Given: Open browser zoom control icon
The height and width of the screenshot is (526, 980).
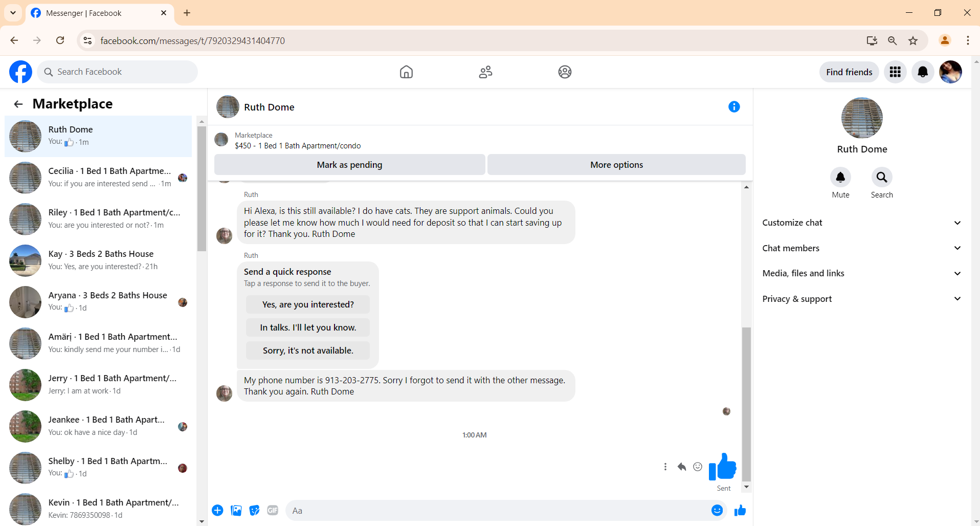Looking at the screenshot, I should (x=893, y=40).
